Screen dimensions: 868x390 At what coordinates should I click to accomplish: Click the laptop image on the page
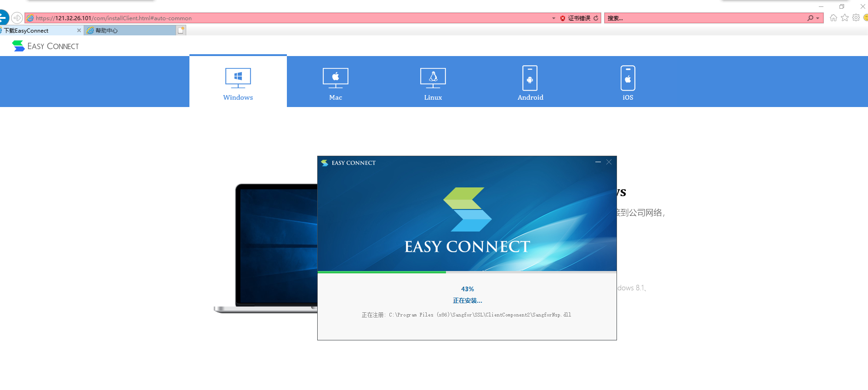click(x=266, y=249)
